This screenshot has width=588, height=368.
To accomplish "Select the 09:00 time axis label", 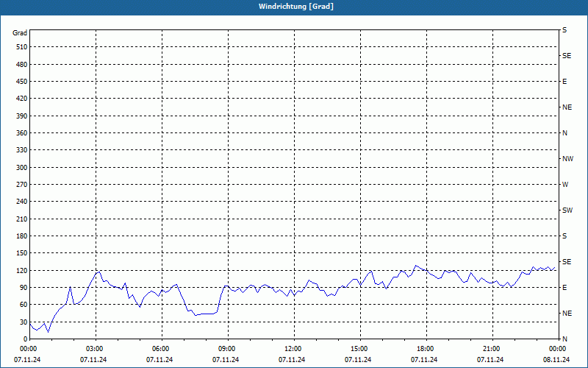I will (227, 349).
